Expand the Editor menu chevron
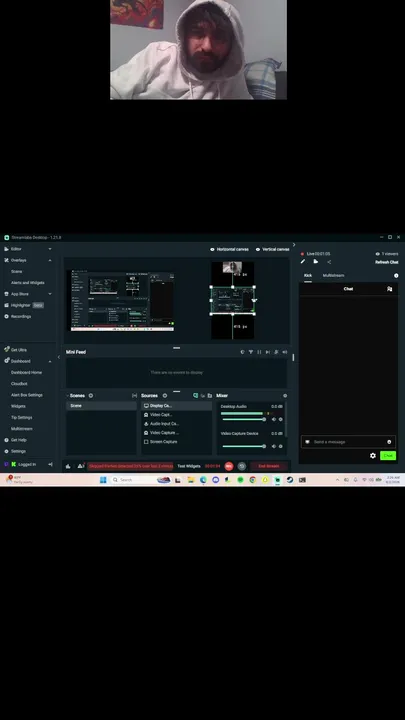Image resolution: width=405 pixels, height=720 pixels. click(x=50, y=249)
